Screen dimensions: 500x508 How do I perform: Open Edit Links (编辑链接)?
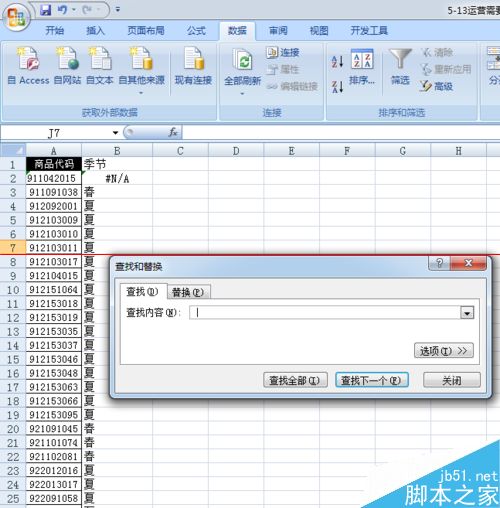coord(292,86)
